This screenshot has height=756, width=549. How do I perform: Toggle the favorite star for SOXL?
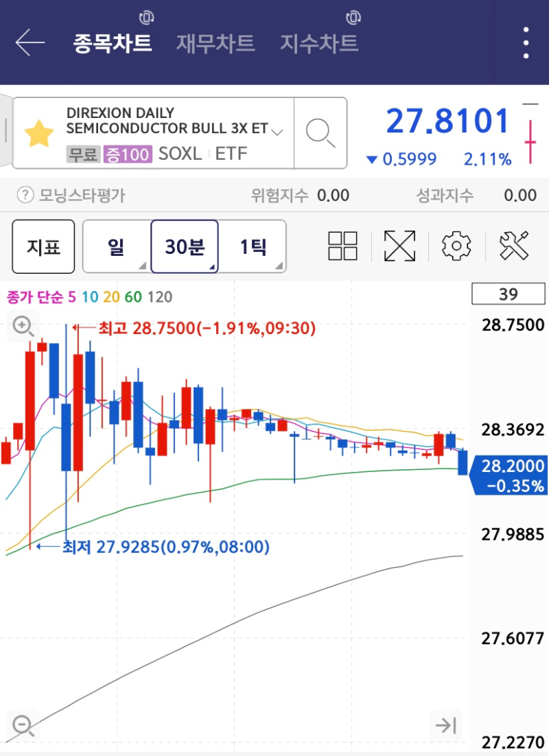(39, 132)
